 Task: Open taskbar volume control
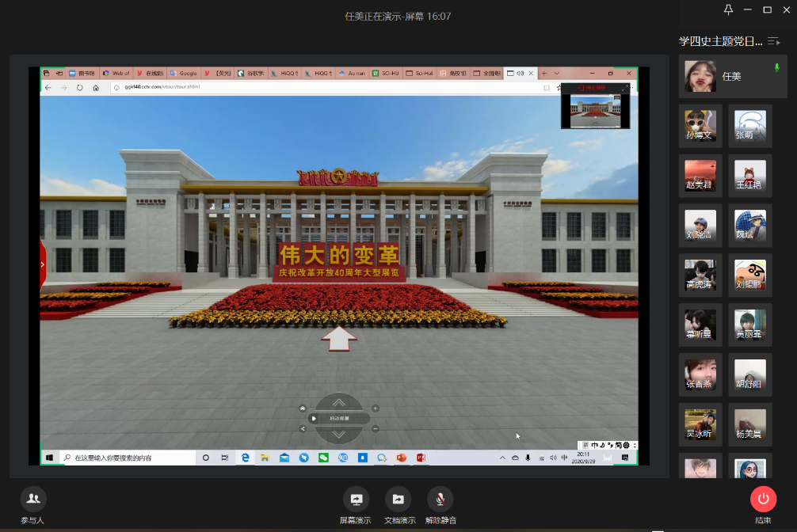[x=553, y=458]
